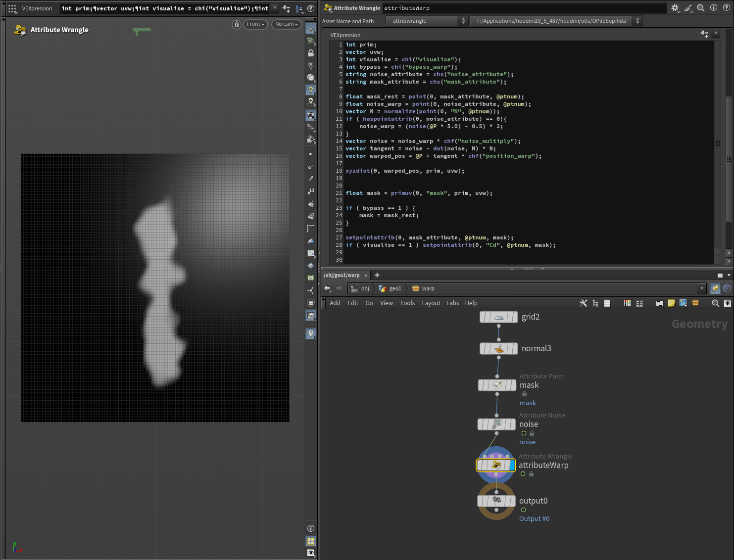The image size is (734, 560).
Task: Open the attribwrangle asset name dropdown
Action: (x=428, y=21)
